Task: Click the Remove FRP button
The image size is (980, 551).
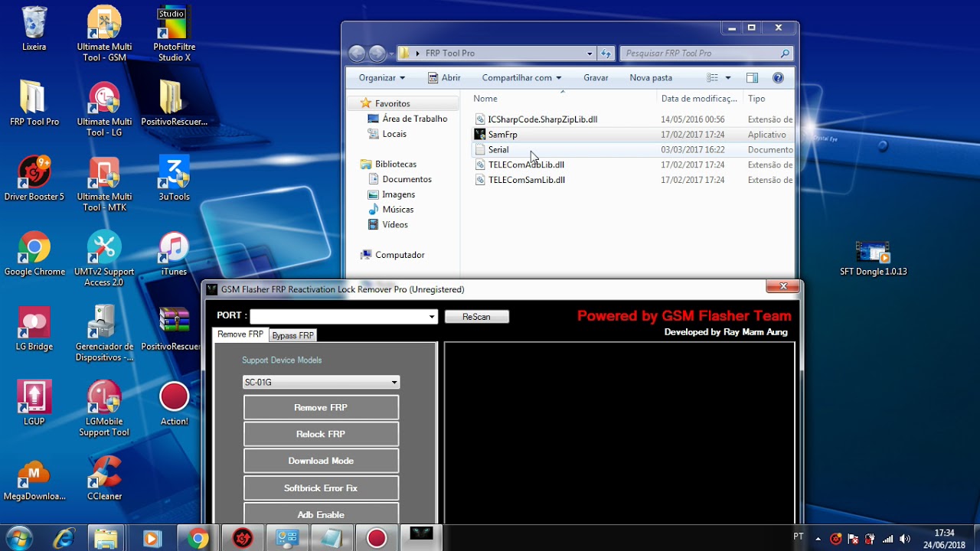Action: tap(321, 408)
